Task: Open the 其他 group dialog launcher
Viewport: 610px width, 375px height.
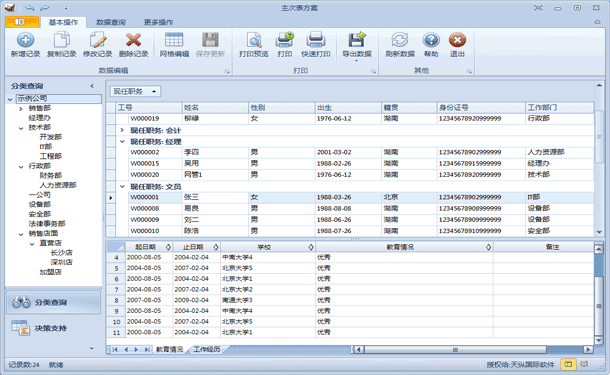Action: point(469,71)
